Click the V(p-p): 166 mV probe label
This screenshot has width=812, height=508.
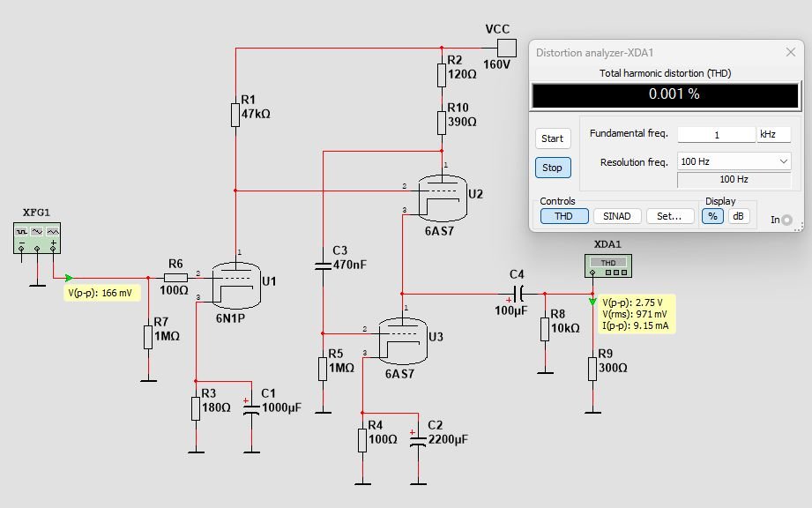pos(101,293)
